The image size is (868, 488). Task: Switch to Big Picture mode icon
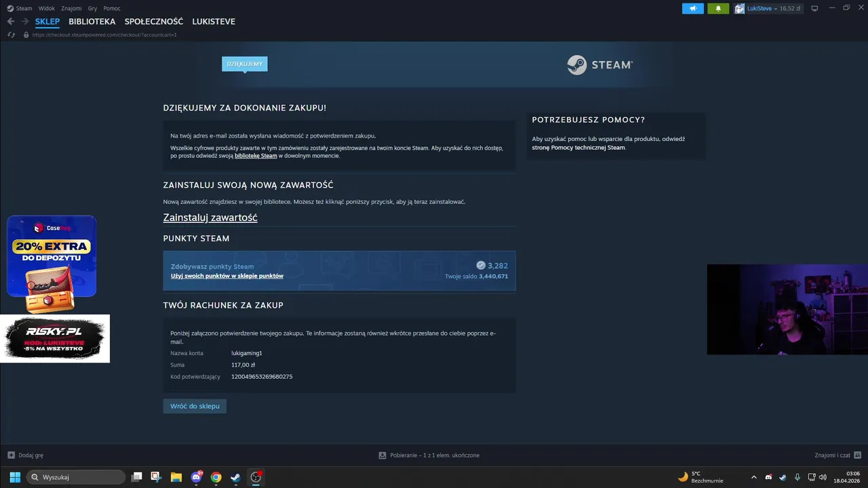814,8
